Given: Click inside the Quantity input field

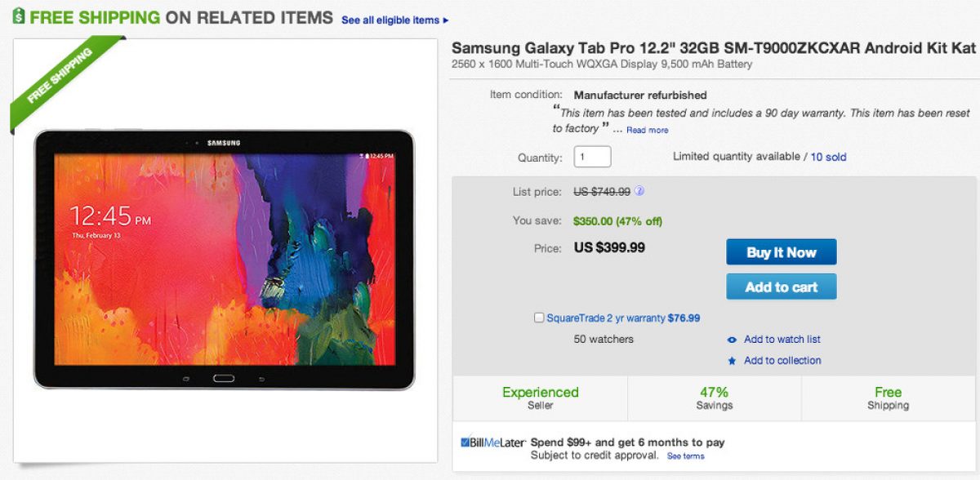Looking at the screenshot, I should 592,157.
